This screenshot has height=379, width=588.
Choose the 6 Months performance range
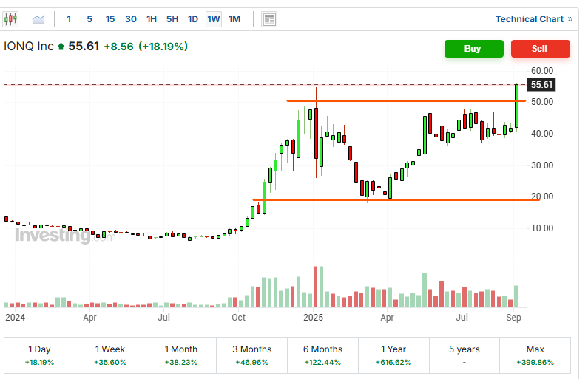[323, 355]
